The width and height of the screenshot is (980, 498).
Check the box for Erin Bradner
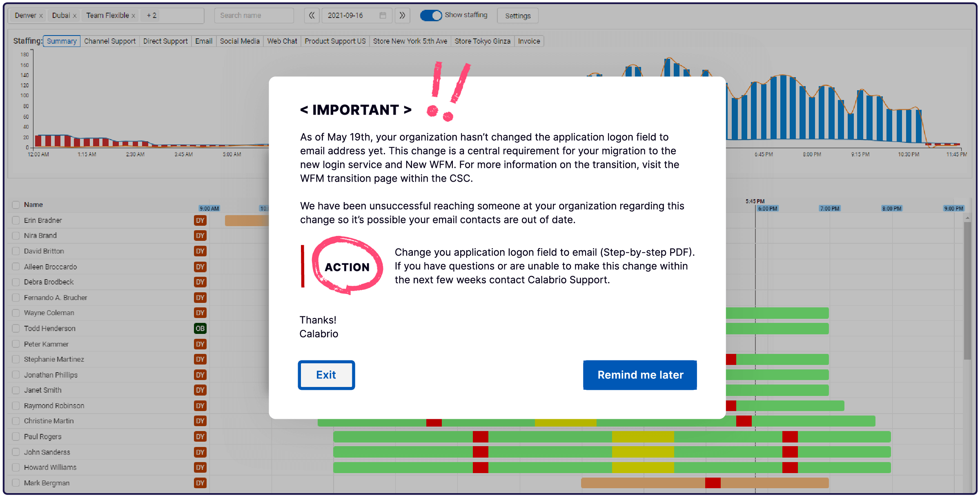pyautogui.click(x=16, y=220)
